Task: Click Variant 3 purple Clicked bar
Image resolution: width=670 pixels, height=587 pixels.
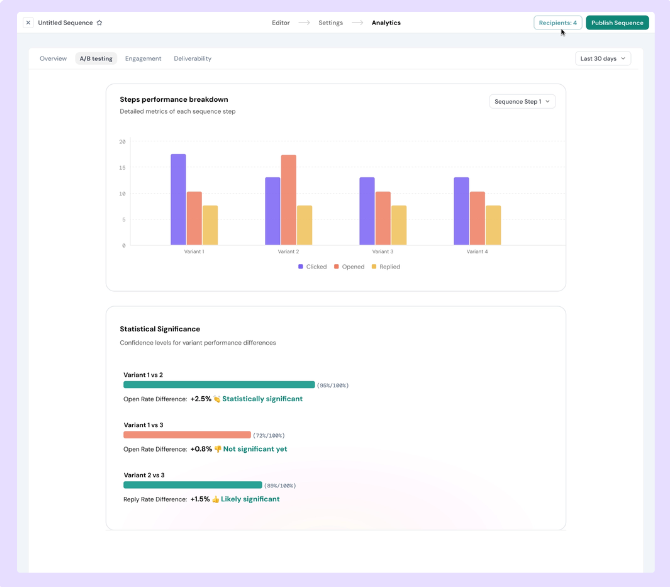Action: point(367,211)
